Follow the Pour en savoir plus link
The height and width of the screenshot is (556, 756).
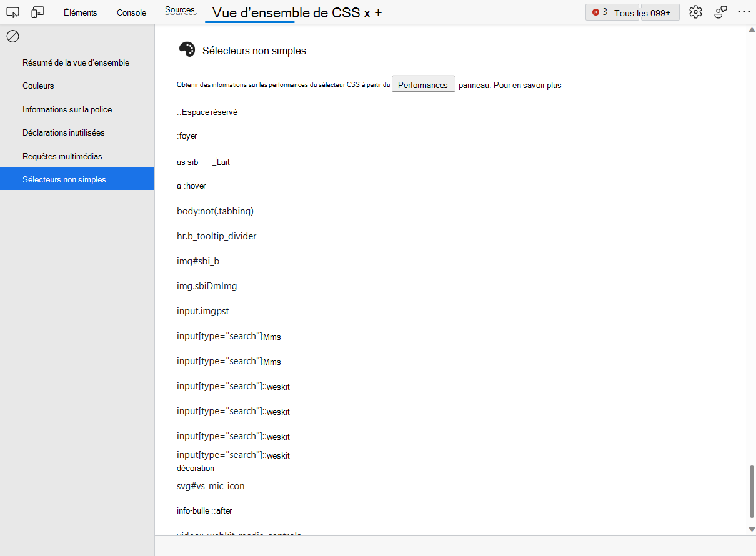tap(527, 85)
